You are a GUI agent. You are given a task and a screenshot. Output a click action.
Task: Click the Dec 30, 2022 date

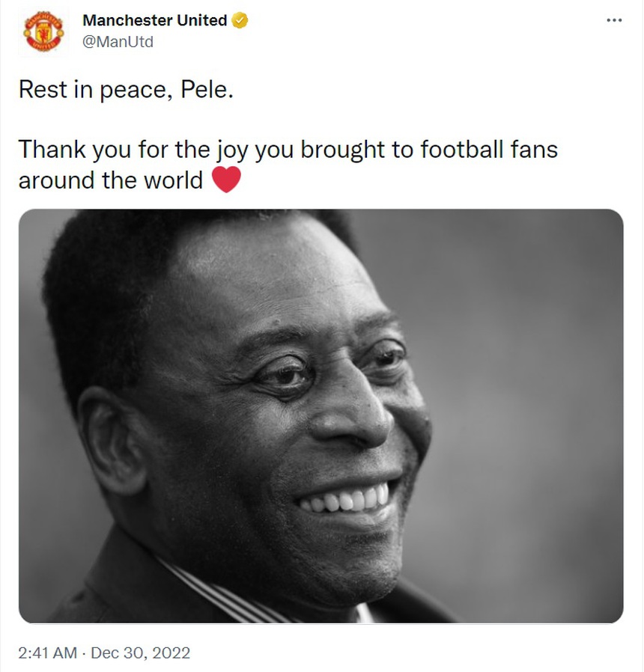coord(141,653)
